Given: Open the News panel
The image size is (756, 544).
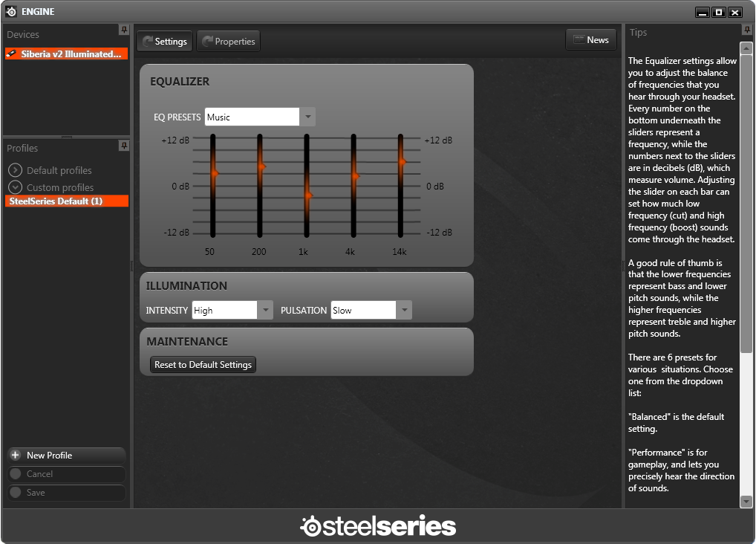Looking at the screenshot, I should (590, 40).
